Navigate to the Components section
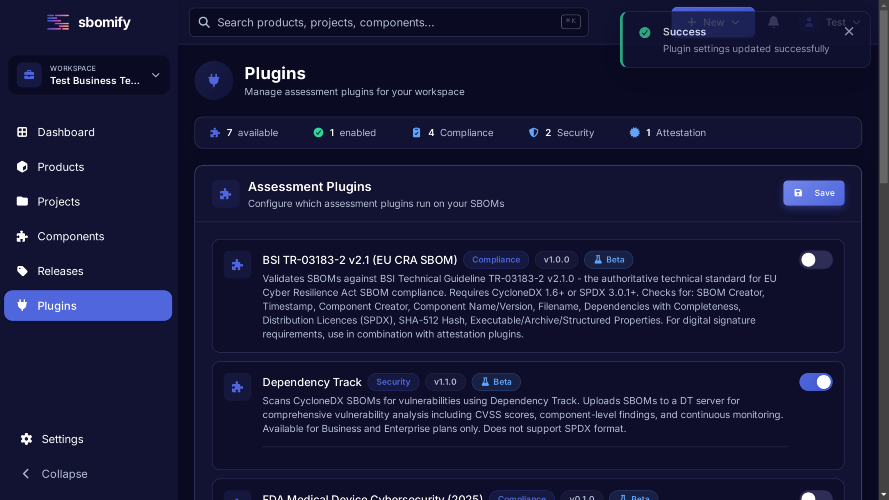This screenshot has width=889, height=500. (x=88, y=236)
